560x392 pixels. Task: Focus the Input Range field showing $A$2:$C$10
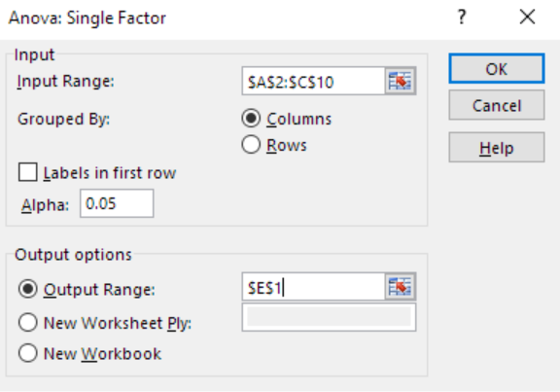(314, 81)
